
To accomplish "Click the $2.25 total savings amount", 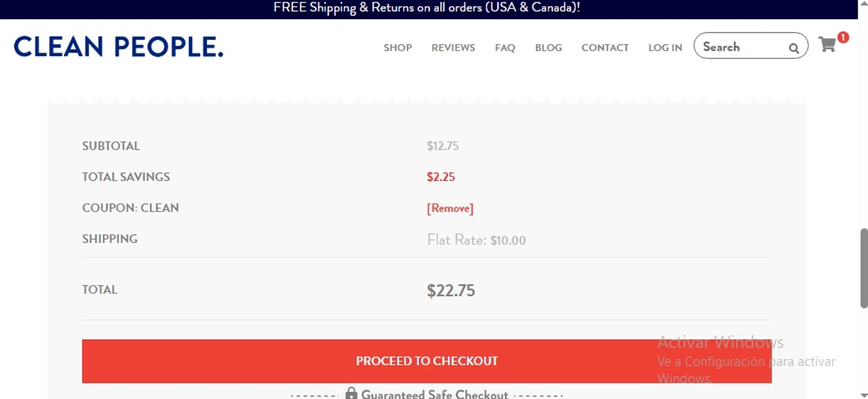I will pyautogui.click(x=441, y=177).
